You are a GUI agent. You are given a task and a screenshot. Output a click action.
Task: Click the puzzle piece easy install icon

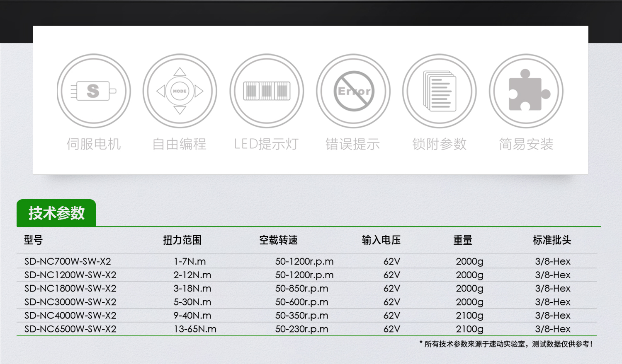tap(526, 91)
